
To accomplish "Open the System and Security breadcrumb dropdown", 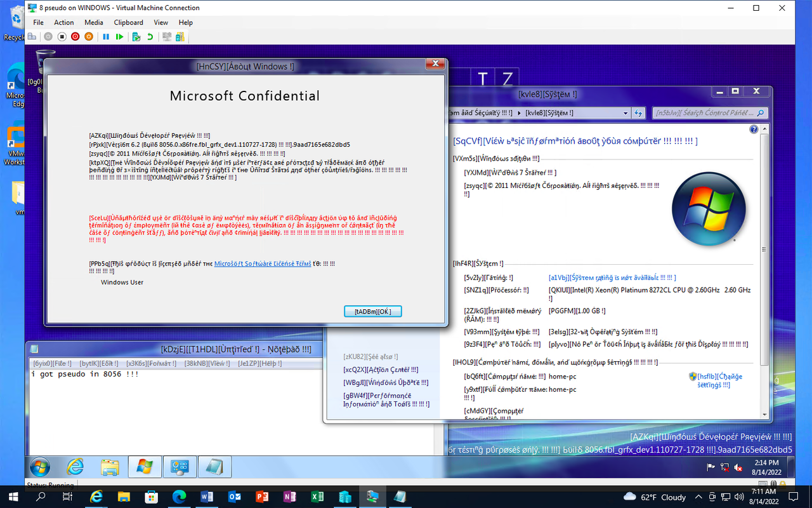I will click(x=519, y=113).
